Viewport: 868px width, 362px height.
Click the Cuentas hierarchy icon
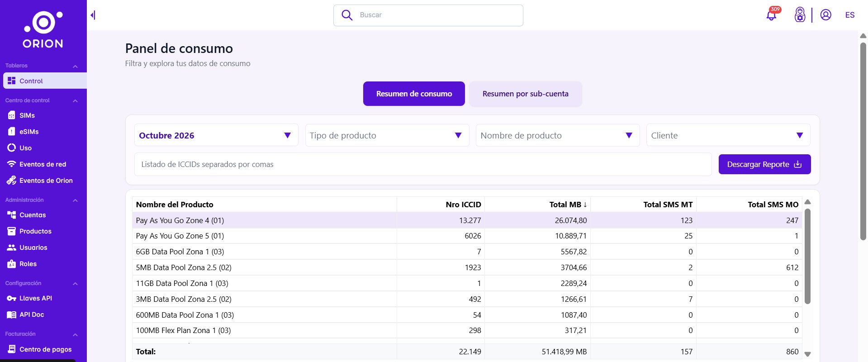12,214
